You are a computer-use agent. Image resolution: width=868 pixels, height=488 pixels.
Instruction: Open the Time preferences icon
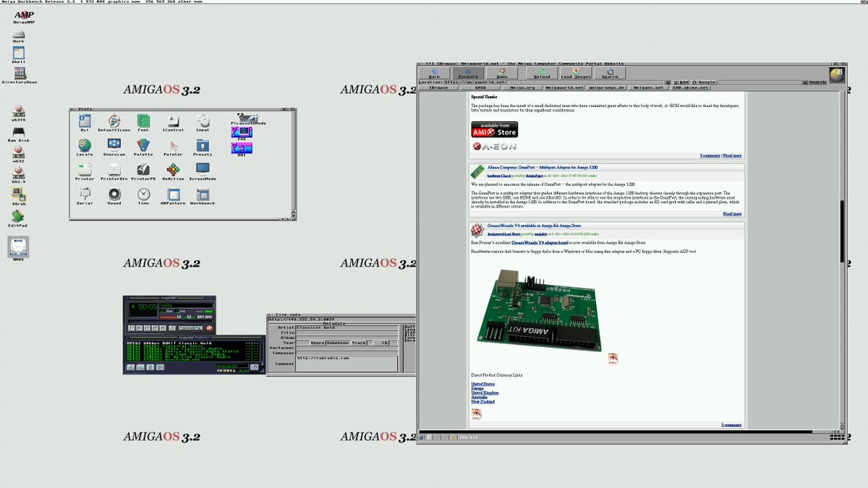click(143, 194)
